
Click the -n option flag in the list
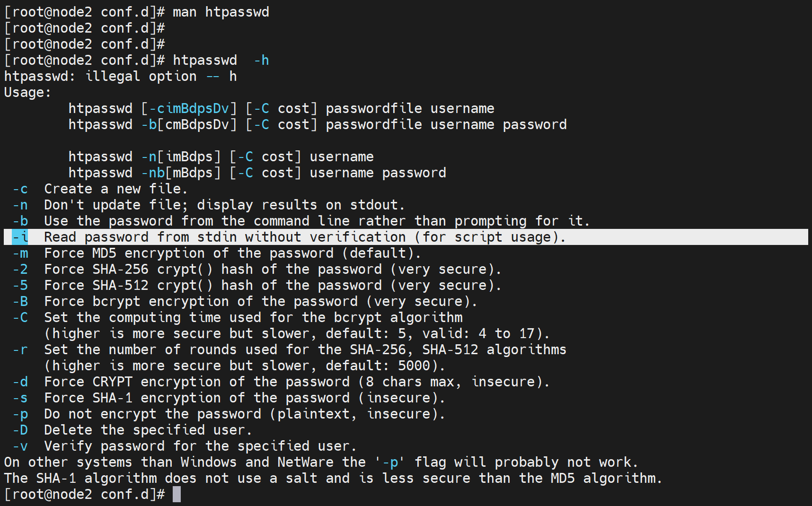20,205
